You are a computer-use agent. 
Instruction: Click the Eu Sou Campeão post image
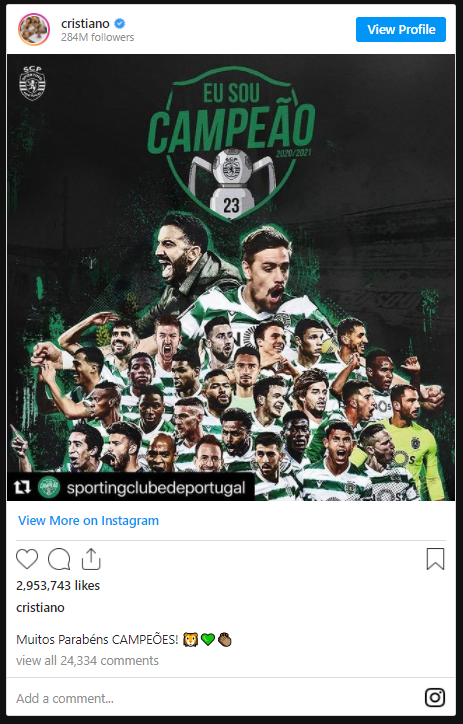tap(231, 277)
